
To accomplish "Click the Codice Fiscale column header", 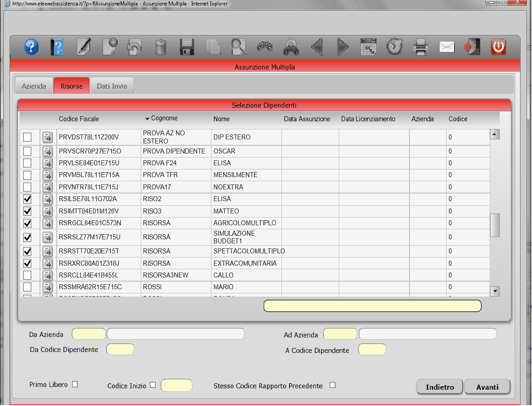I will [x=79, y=119].
